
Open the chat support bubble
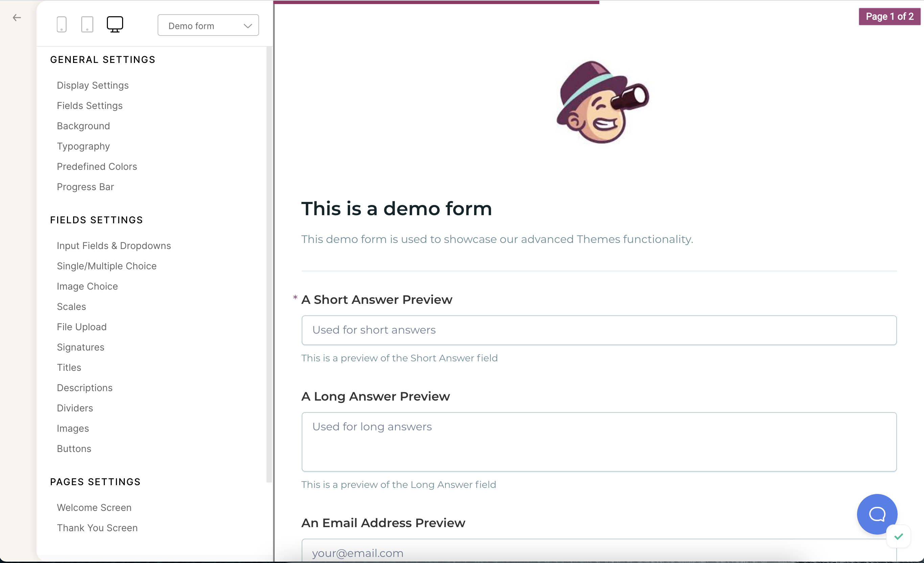click(877, 514)
